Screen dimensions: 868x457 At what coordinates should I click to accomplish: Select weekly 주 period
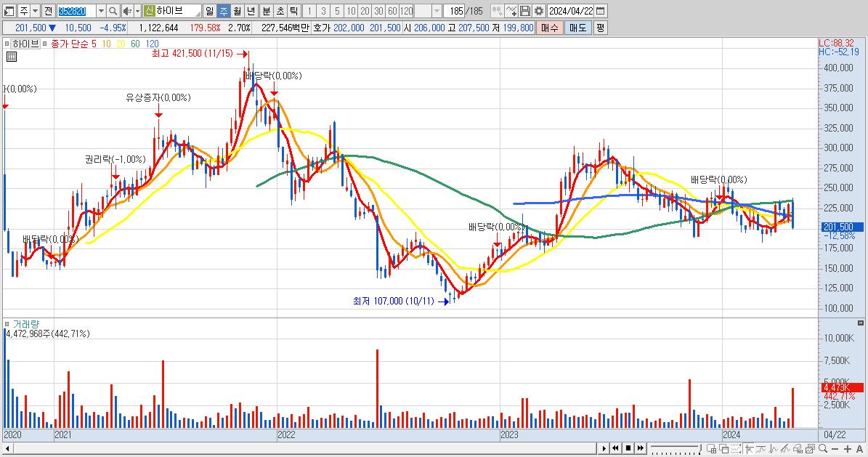coord(223,10)
